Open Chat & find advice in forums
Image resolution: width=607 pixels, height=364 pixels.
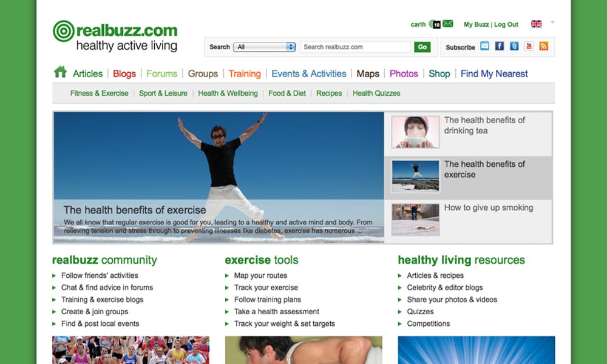(x=107, y=288)
